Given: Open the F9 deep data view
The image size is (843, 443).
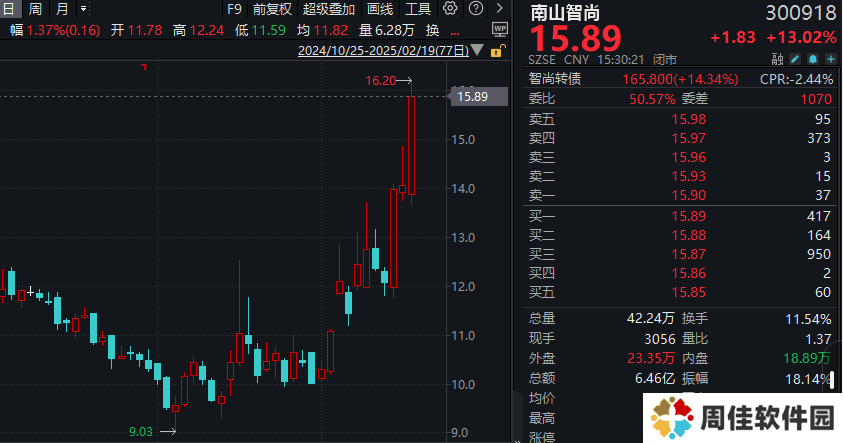Looking at the screenshot, I should coord(234,9).
